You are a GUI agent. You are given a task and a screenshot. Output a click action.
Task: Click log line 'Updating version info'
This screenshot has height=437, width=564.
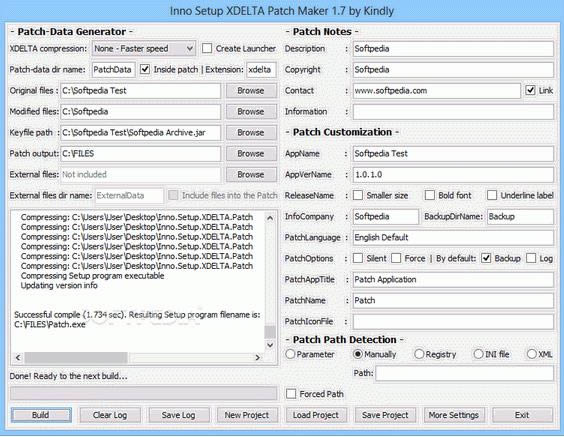pyautogui.click(x=59, y=286)
